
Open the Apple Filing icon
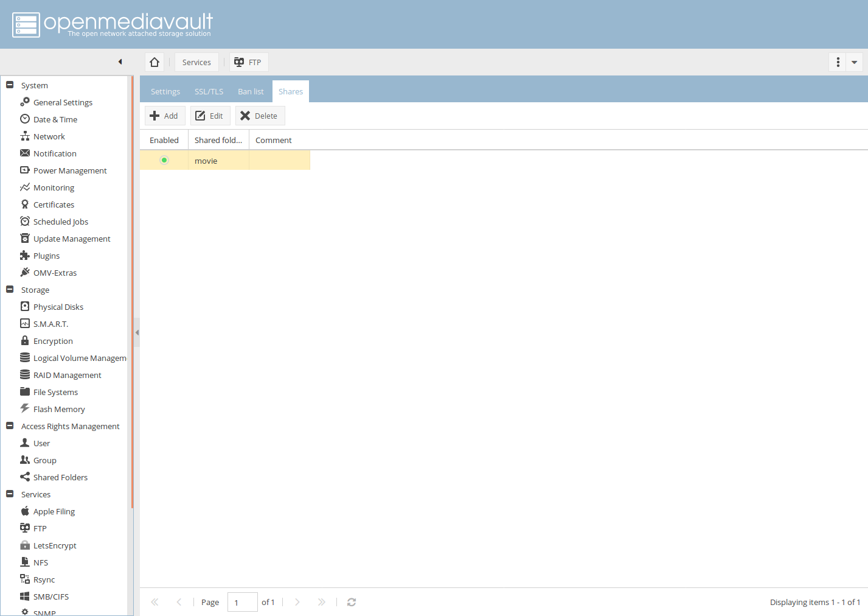click(25, 511)
